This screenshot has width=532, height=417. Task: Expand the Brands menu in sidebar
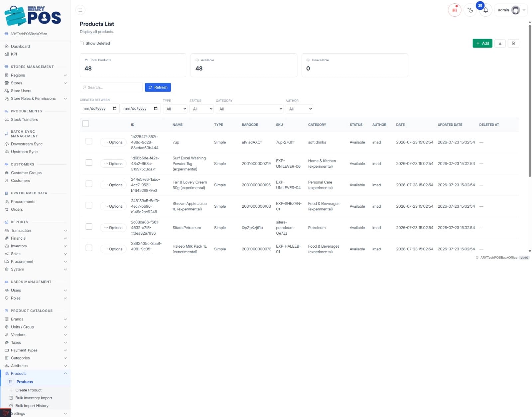pos(36,319)
